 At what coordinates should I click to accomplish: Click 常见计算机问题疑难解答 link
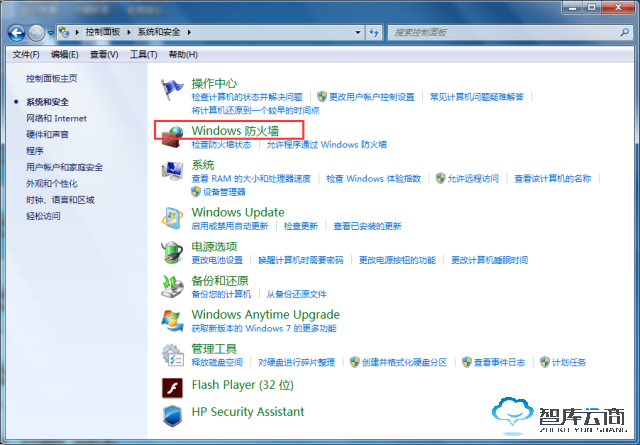coord(477,97)
